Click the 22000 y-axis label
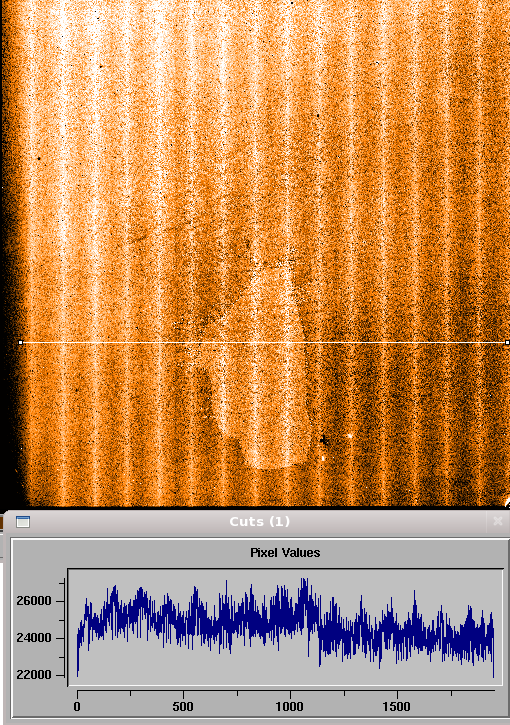The image size is (510, 725). point(34,675)
